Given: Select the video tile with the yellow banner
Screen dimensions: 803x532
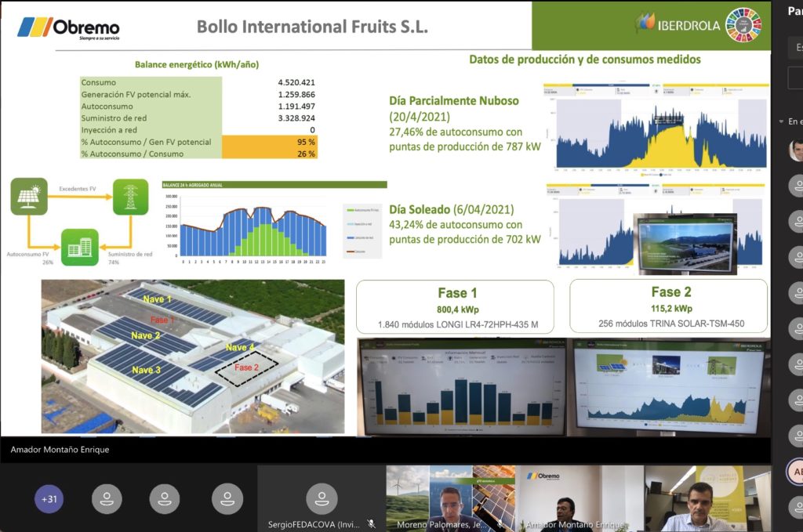Looking at the screenshot, I should (707, 498).
